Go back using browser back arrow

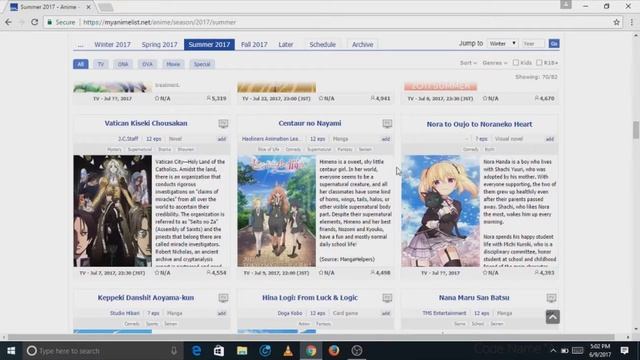(x=8, y=22)
